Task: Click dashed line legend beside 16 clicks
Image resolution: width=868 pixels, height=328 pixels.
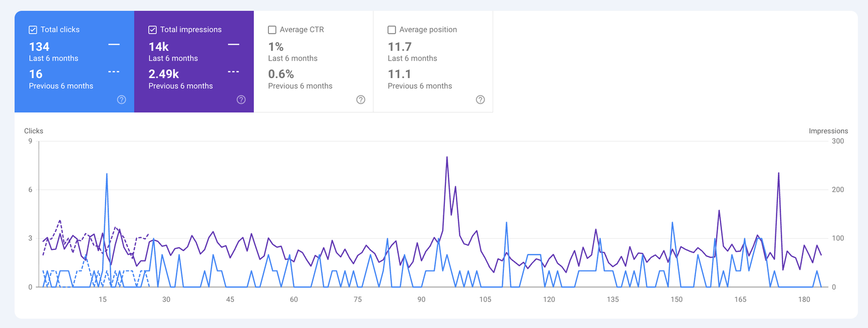Action: 114,72
